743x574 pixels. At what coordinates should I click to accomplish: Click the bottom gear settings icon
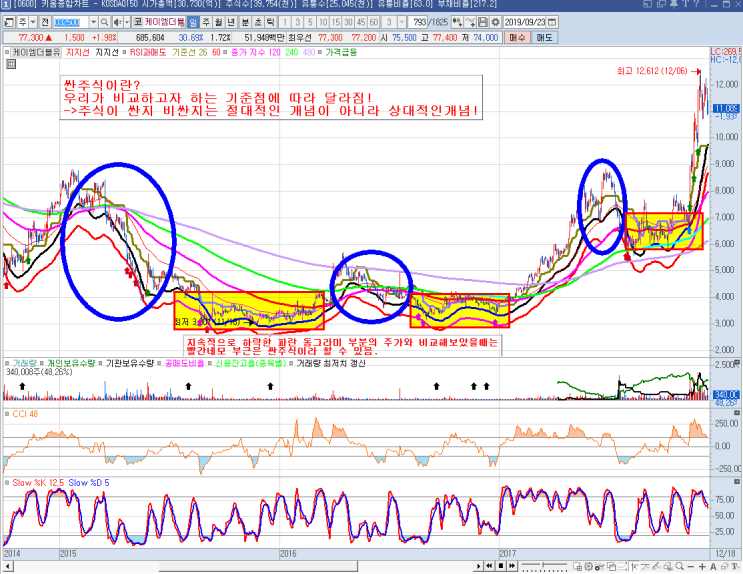(x=589, y=566)
